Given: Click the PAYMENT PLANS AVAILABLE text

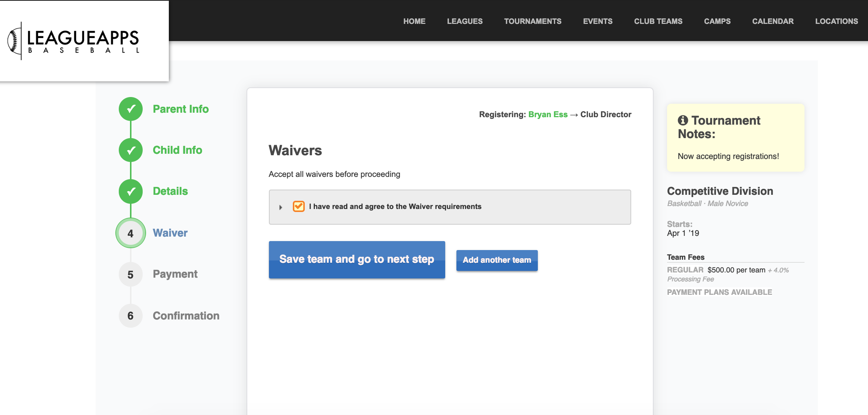Looking at the screenshot, I should click(719, 292).
